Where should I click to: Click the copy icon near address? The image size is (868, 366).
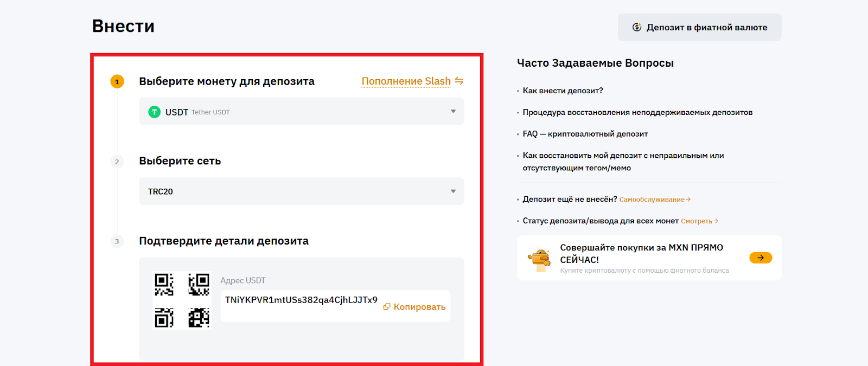387,307
